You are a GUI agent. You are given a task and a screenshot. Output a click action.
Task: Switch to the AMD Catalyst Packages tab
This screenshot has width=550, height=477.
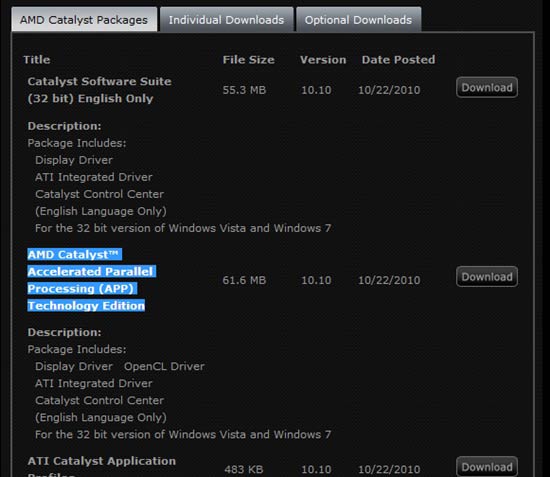(x=84, y=20)
